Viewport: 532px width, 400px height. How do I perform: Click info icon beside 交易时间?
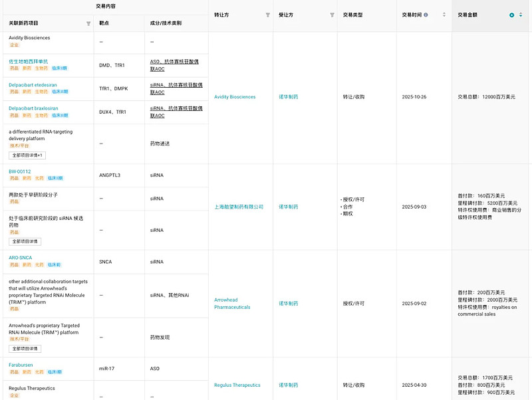pos(426,15)
